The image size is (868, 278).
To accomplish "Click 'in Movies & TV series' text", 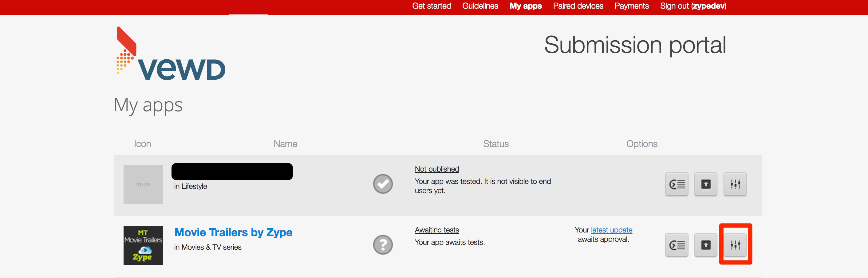I will click(x=207, y=247).
